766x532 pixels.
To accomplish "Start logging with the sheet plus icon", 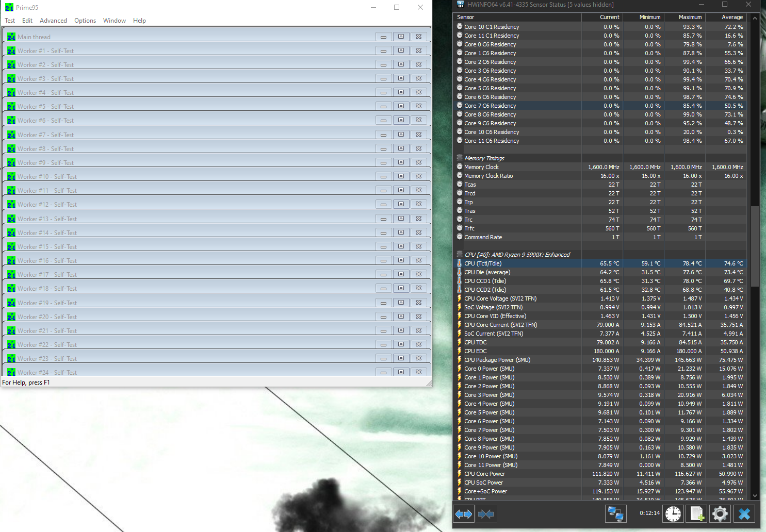I will click(x=697, y=513).
